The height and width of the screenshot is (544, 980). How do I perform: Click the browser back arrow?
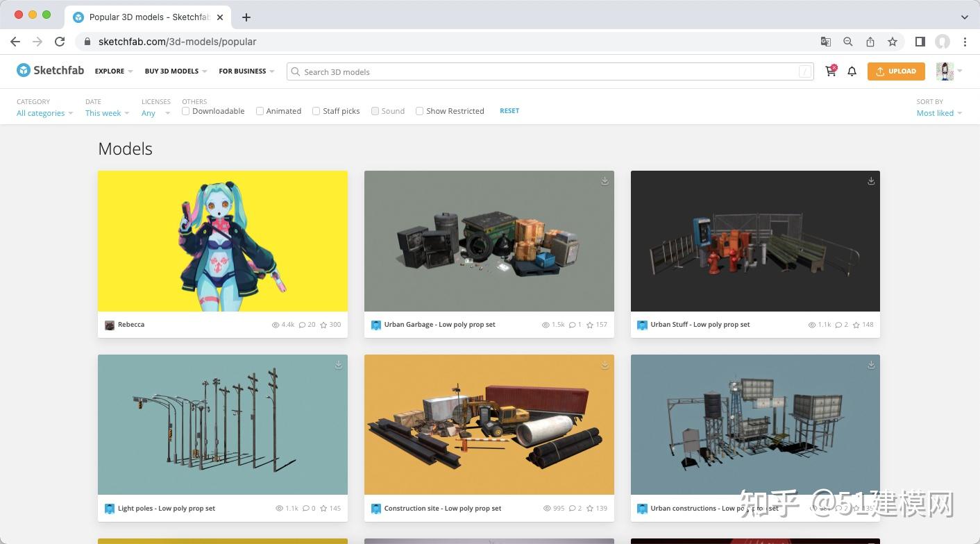(15, 42)
